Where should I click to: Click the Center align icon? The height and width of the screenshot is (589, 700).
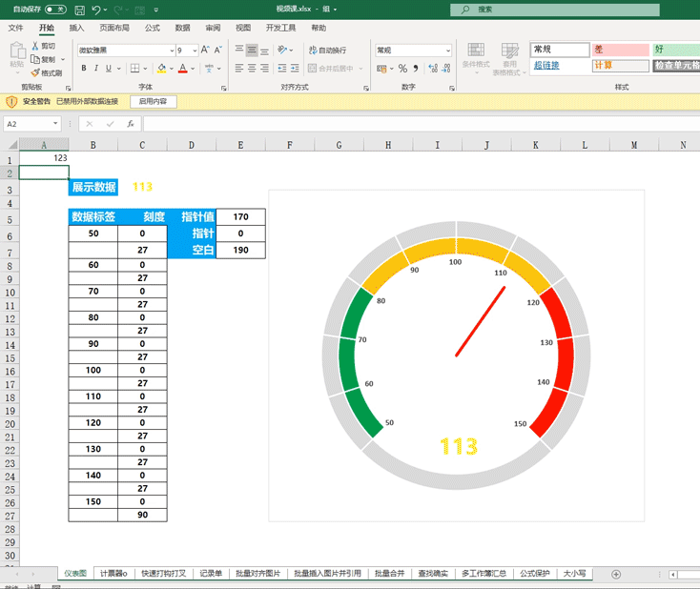252,69
